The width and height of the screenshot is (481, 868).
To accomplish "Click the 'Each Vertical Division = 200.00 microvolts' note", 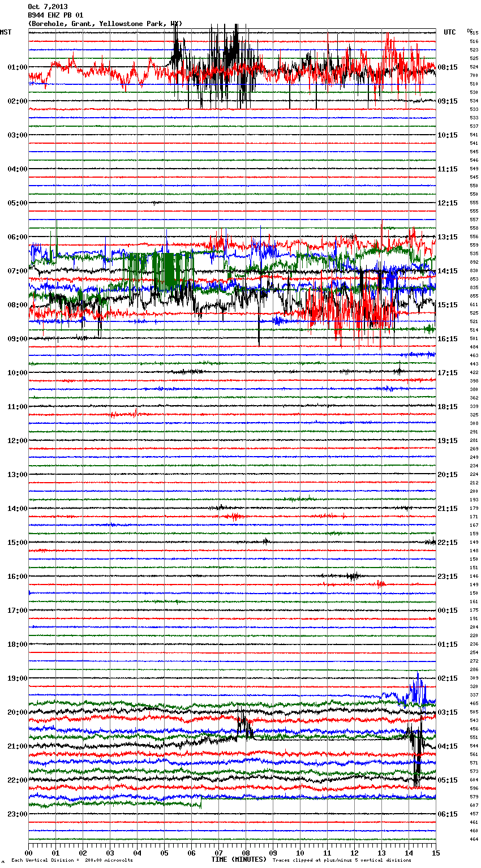I will pyautogui.click(x=72, y=861).
